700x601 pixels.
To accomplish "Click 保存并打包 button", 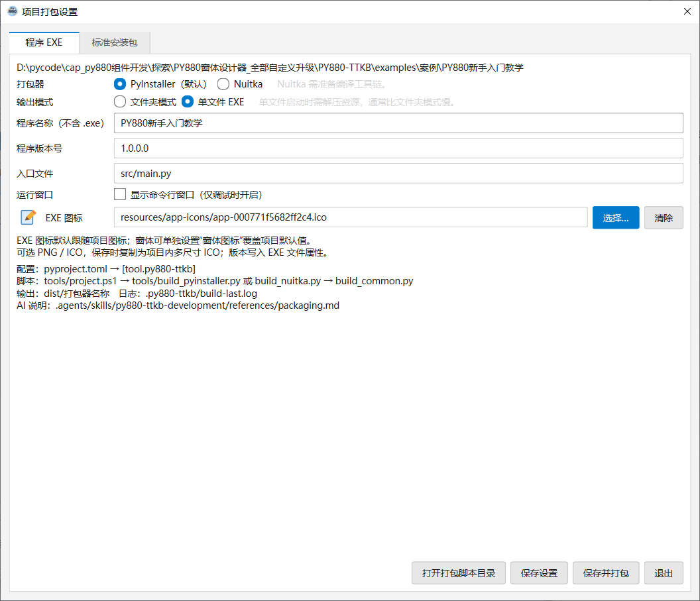I will coord(606,573).
